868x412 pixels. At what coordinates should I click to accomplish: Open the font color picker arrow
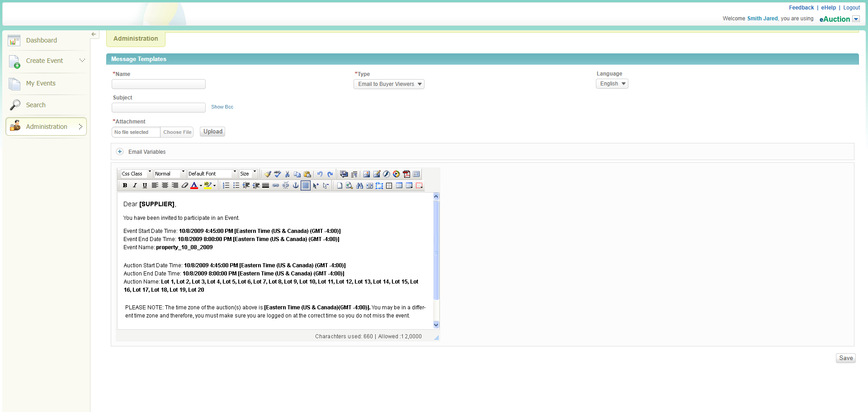201,185
